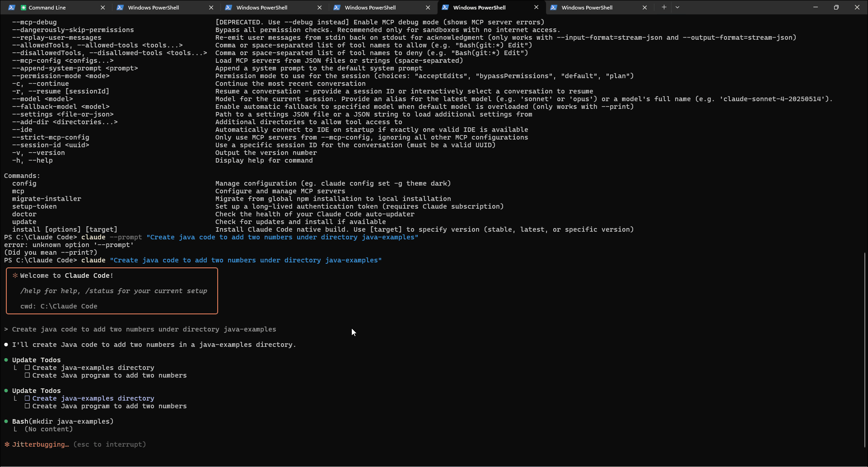Screen dimensions: 868x467
Task: Select the active fourth Windows PowerShell tab
Action: click(491, 7)
